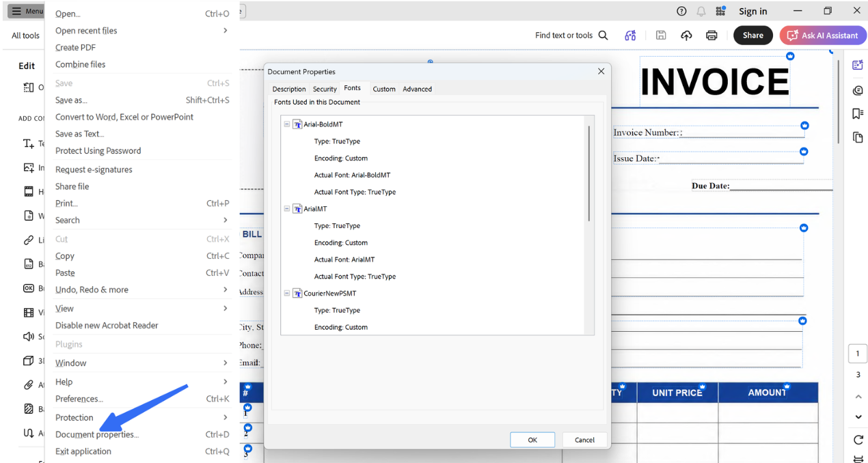Image resolution: width=868 pixels, height=463 pixels.
Task: Expand Open recent files submenu
Action: [x=142, y=31]
